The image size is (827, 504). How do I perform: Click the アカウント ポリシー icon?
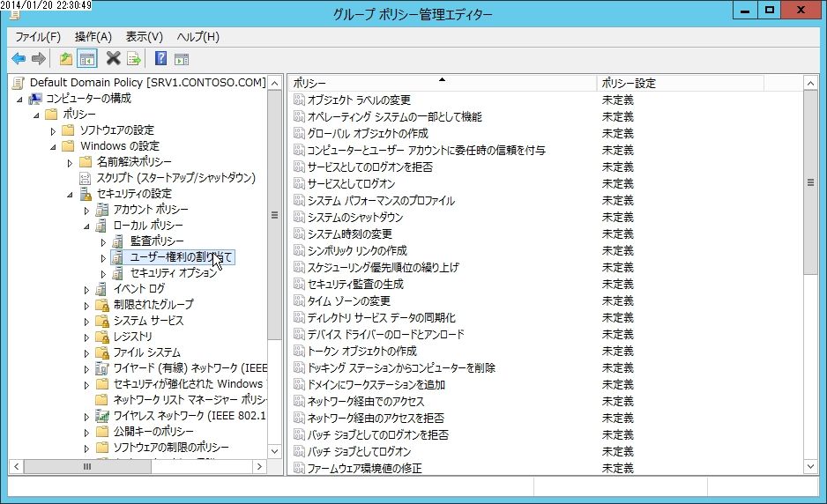point(102,210)
